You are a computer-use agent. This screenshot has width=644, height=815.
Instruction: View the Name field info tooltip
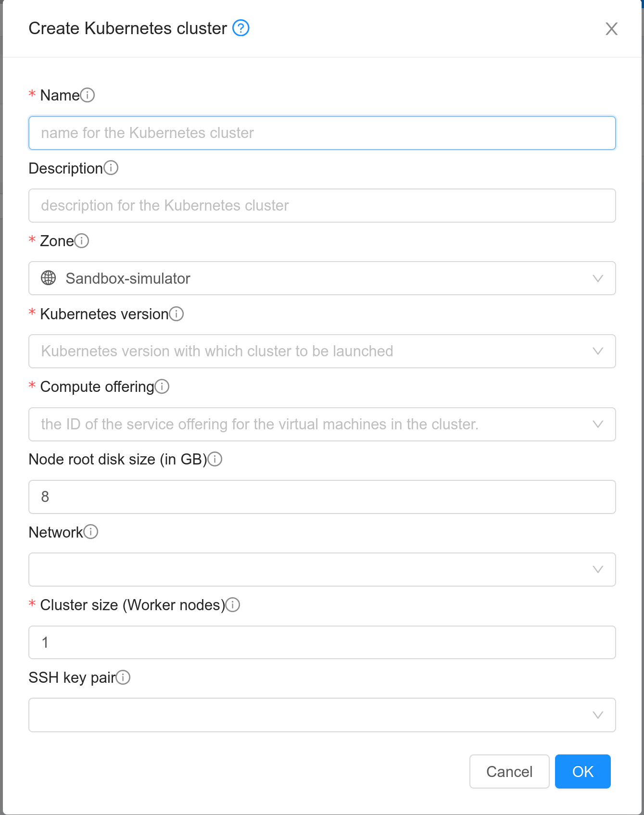(88, 95)
